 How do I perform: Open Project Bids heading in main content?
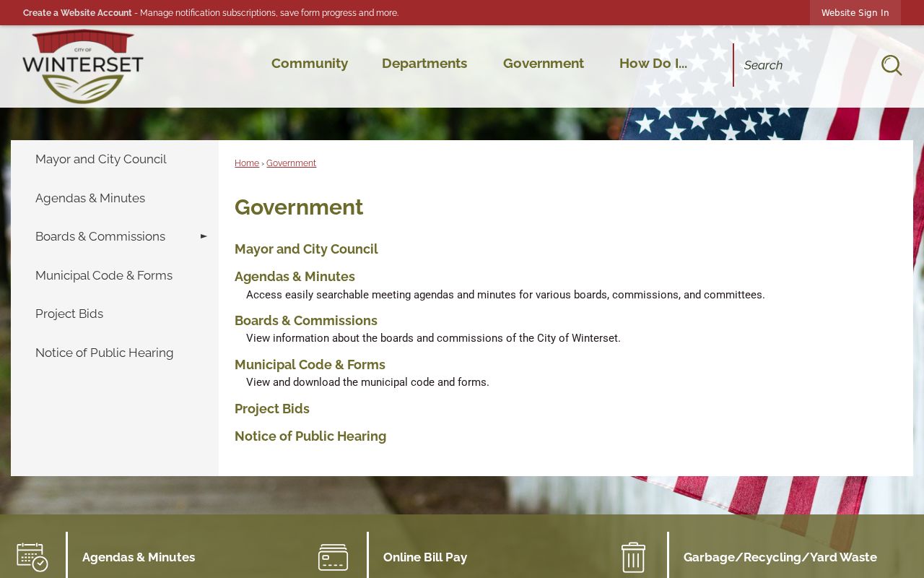point(272,409)
